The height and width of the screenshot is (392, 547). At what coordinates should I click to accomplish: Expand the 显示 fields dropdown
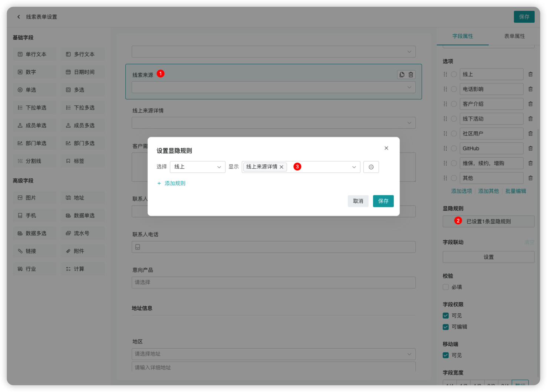coord(354,167)
